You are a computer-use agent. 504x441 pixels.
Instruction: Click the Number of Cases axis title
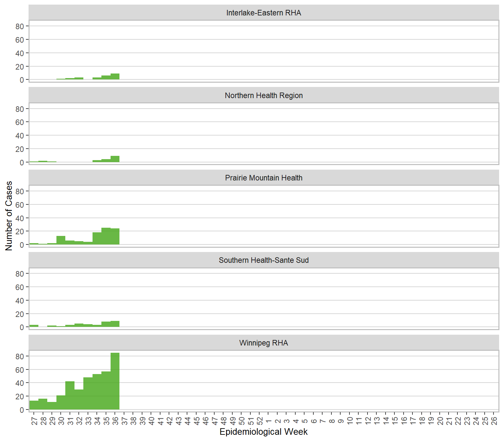[x=9, y=216]
